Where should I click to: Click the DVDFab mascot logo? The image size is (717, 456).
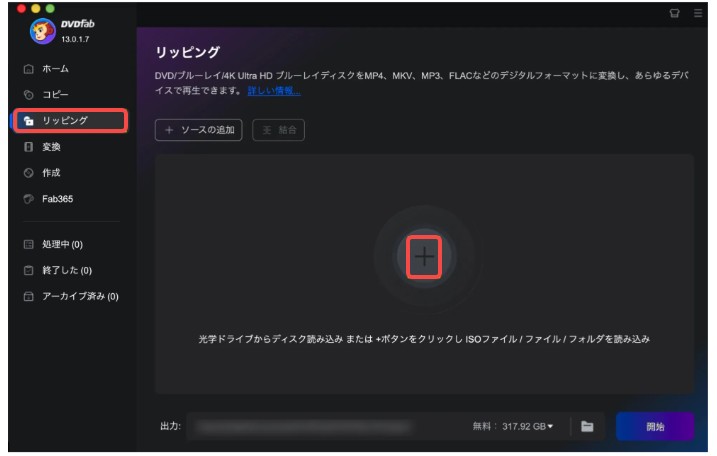tap(43, 31)
